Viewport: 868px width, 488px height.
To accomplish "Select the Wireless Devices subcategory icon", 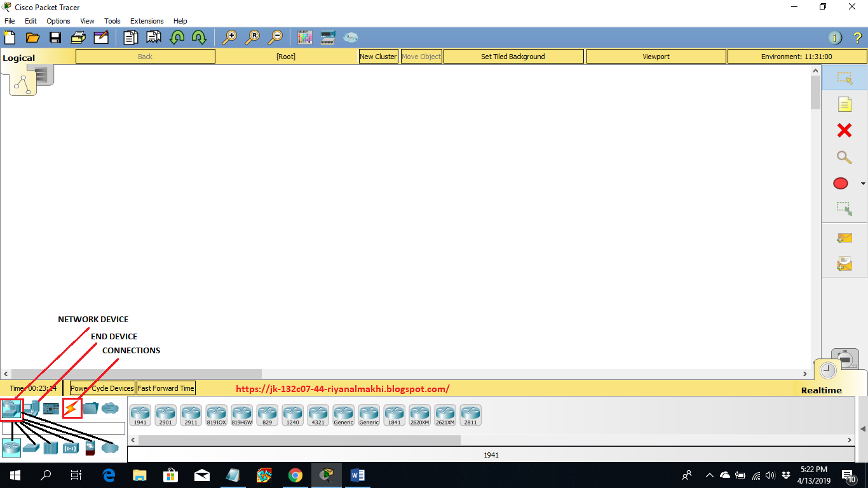I will pos(71,448).
